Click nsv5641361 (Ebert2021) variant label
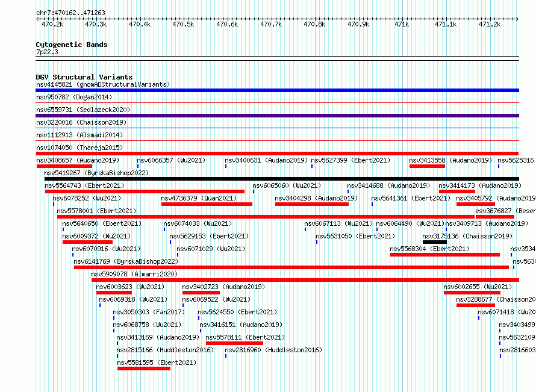Viewport: 536px width, 392px height. click(x=411, y=198)
